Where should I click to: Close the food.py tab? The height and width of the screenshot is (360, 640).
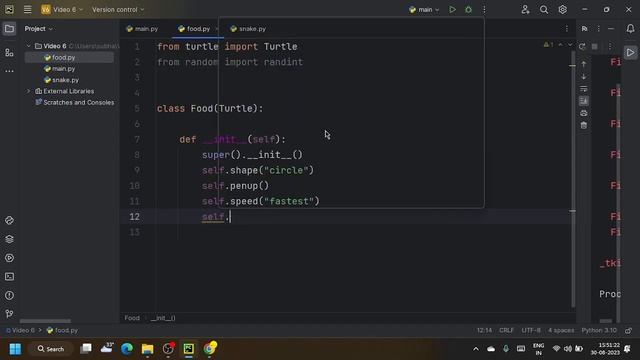[216, 29]
